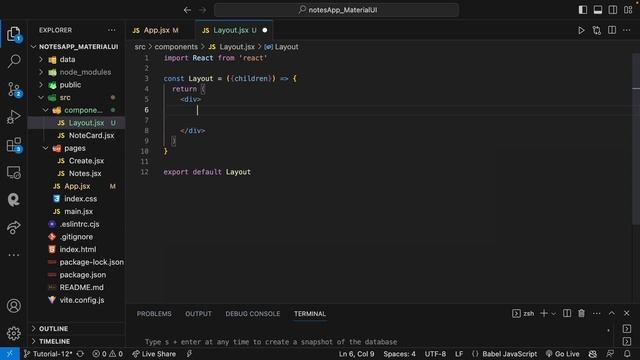Toggle primary side bar visibility
The image size is (640, 360).
[583, 10]
